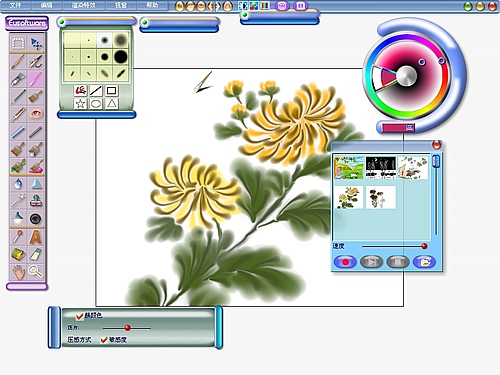Open the cartoon landscape thumbnail
The height and width of the screenshot is (375, 500).
pos(349,168)
